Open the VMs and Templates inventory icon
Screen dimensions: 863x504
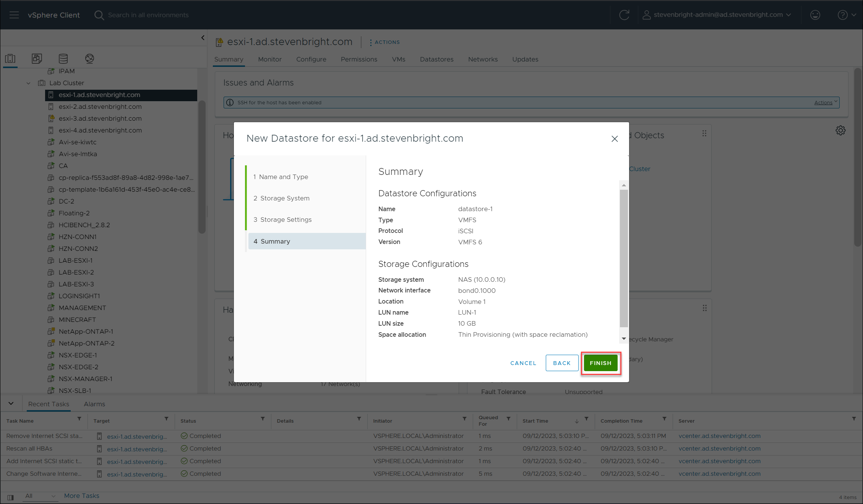pyautogui.click(x=37, y=58)
